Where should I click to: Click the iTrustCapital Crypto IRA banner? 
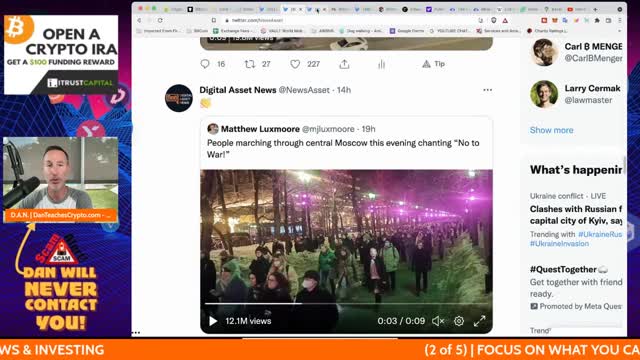(61, 55)
